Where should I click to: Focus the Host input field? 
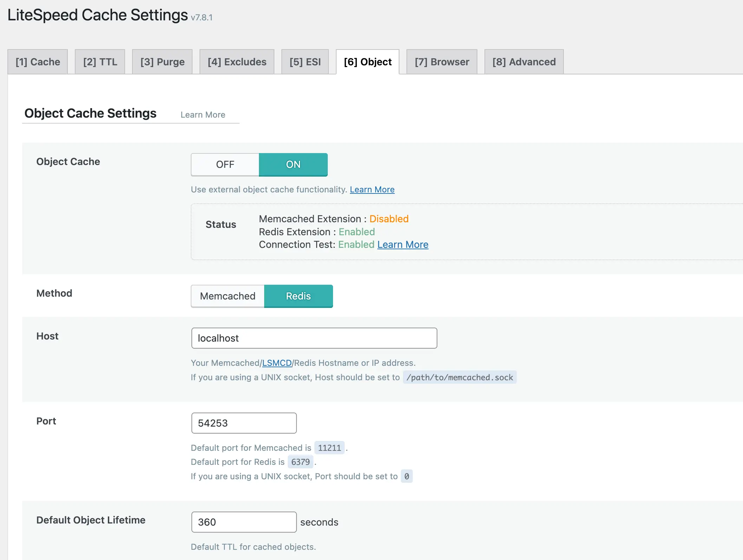[314, 338]
